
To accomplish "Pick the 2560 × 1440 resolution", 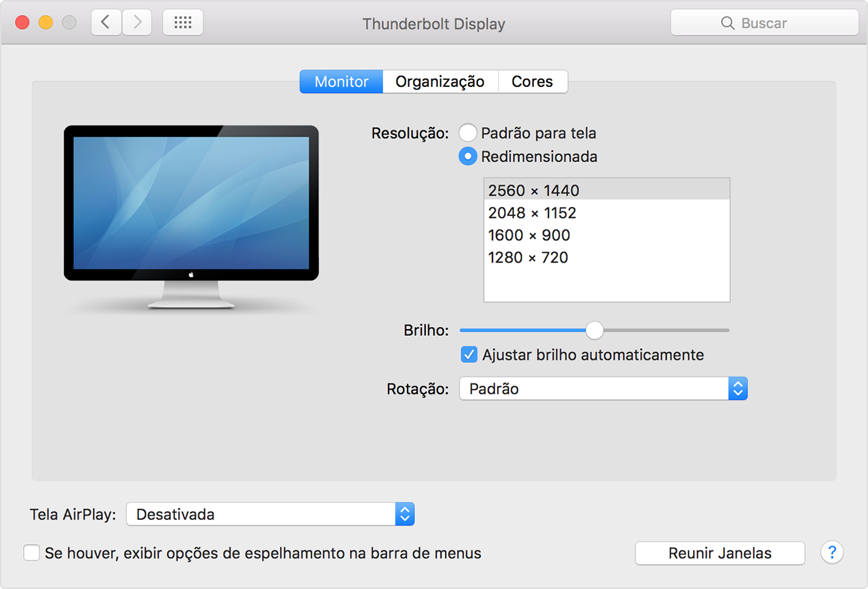I will tap(607, 190).
